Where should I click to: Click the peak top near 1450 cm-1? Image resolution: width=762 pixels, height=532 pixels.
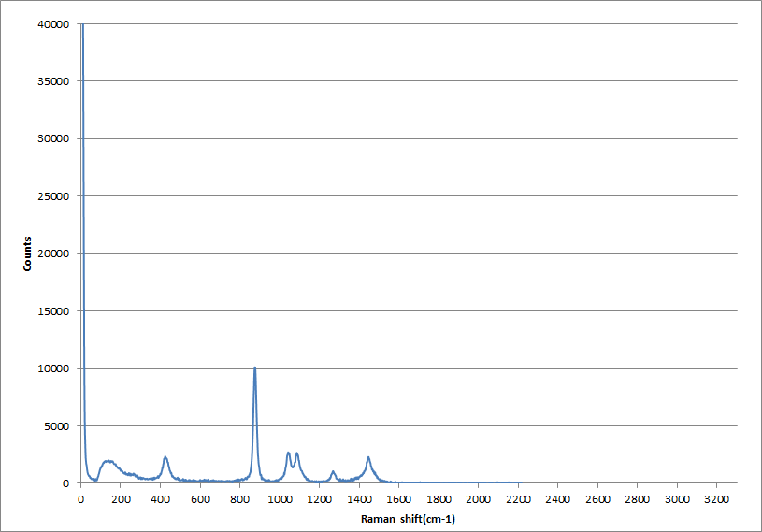[368, 457]
